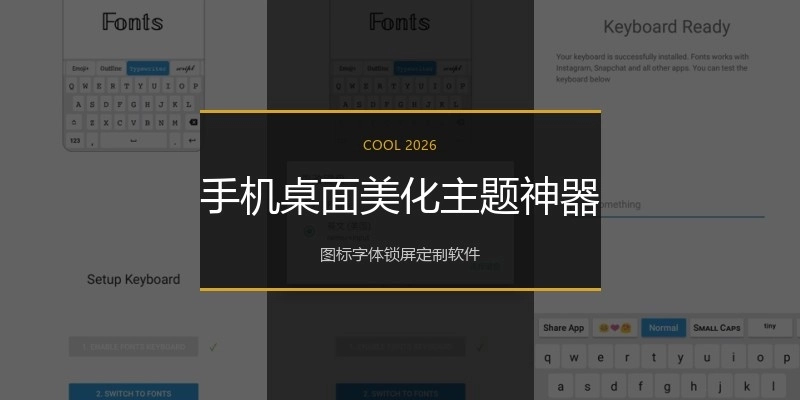Click 2. Switch to Fonts on the left screen
Screen dimensions: 800x400
coord(133,393)
